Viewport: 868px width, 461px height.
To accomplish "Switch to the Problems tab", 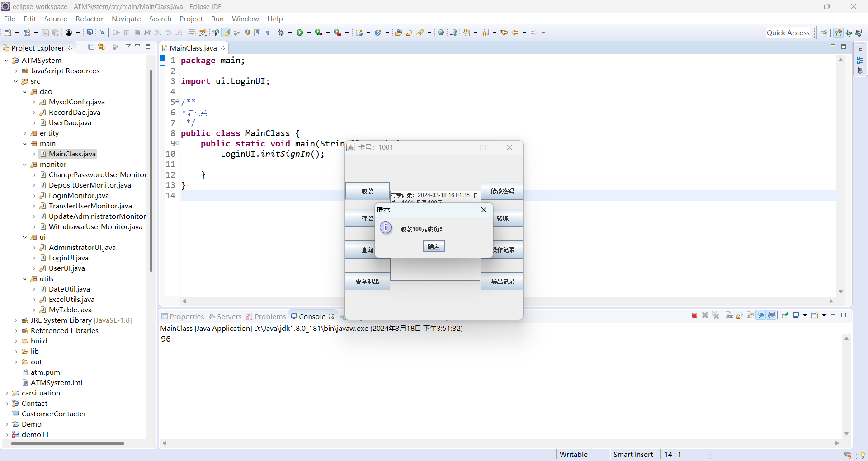I will click(x=266, y=316).
